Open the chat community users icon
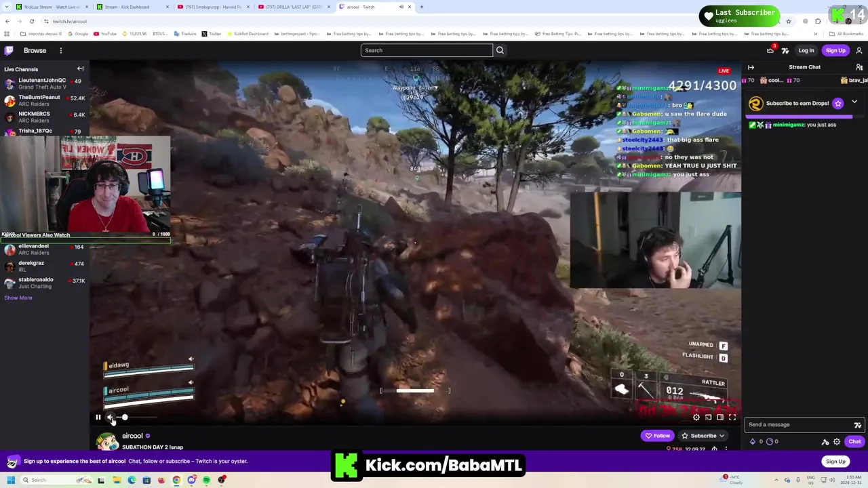 tap(859, 67)
